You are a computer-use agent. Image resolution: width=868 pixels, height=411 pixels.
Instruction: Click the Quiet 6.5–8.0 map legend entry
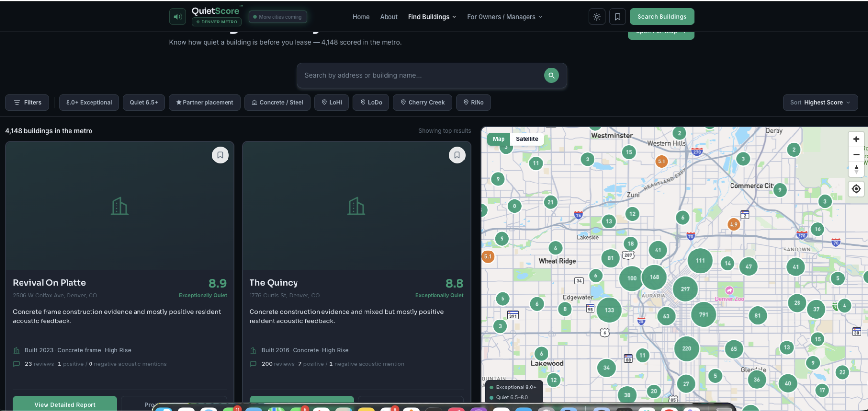pyautogui.click(x=509, y=397)
